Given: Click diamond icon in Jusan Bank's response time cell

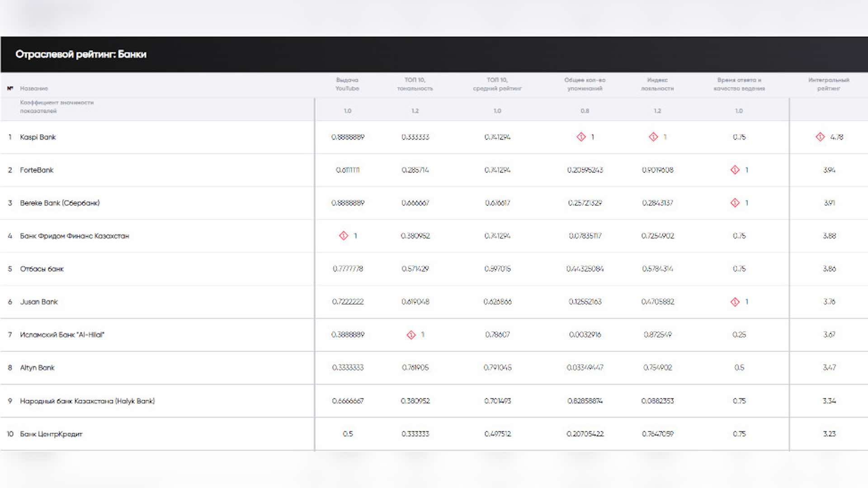Looking at the screenshot, I should [735, 302].
